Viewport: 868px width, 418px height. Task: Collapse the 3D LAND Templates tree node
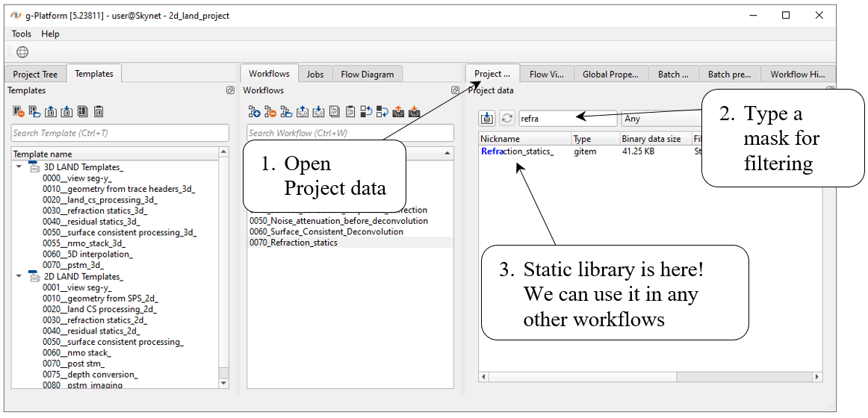18,167
